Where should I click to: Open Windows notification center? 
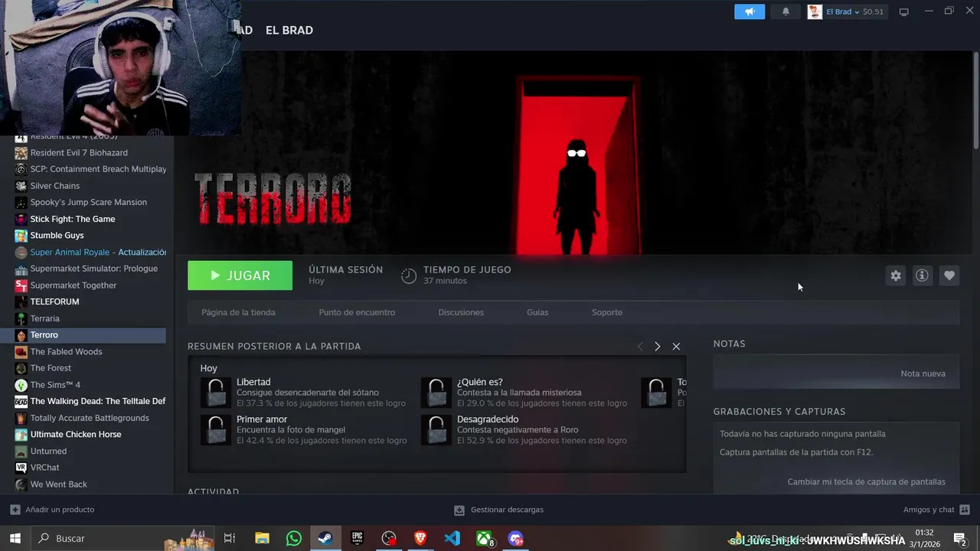[959, 539]
